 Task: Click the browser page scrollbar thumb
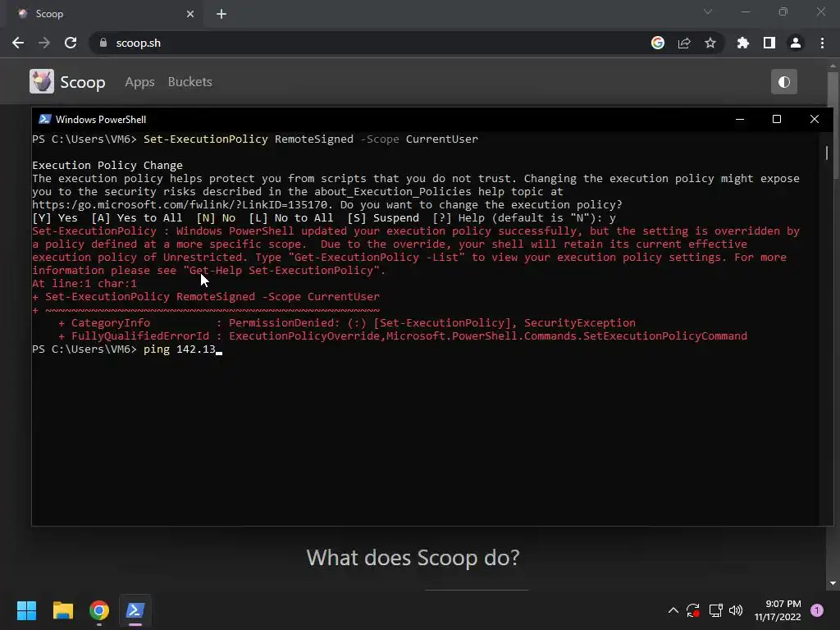[833, 125]
